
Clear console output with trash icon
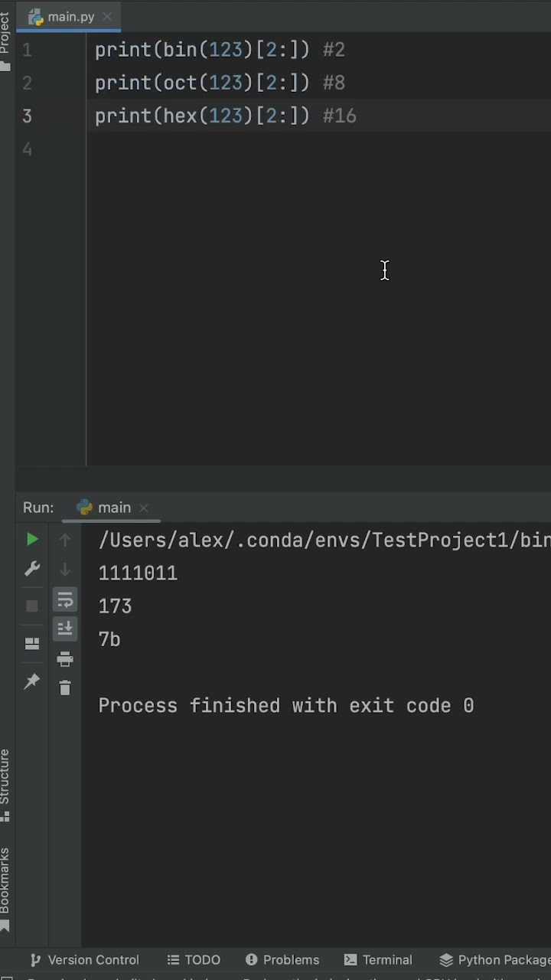click(x=65, y=688)
